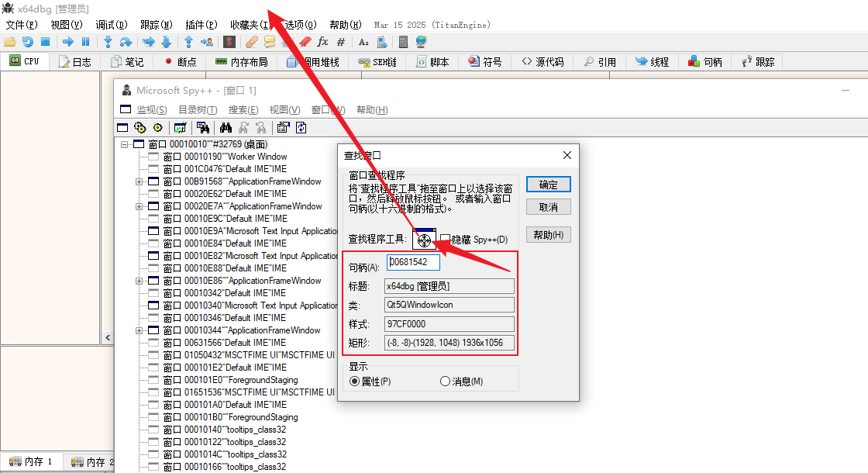Click the pause execution icon
Image resolution: width=868 pixels, height=473 pixels.
click(85, 42)
